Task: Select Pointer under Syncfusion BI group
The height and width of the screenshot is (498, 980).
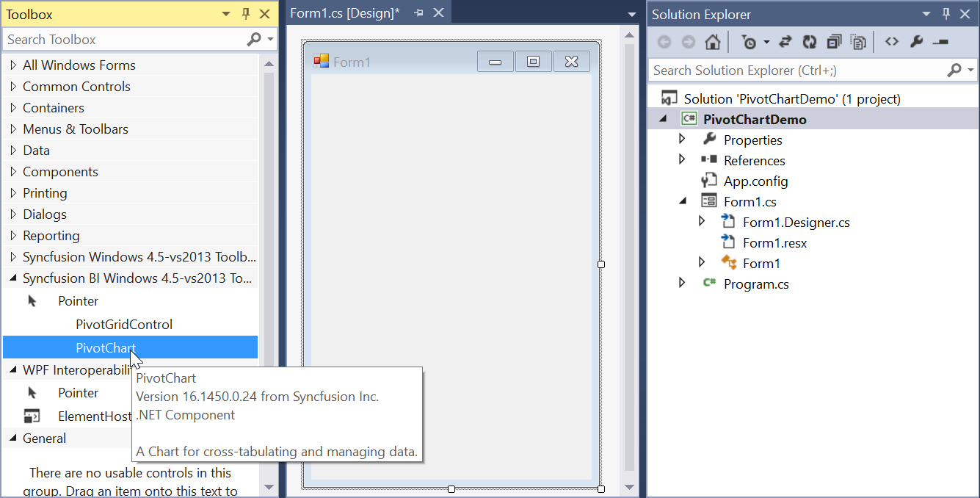Action: [x=131, y=301]
